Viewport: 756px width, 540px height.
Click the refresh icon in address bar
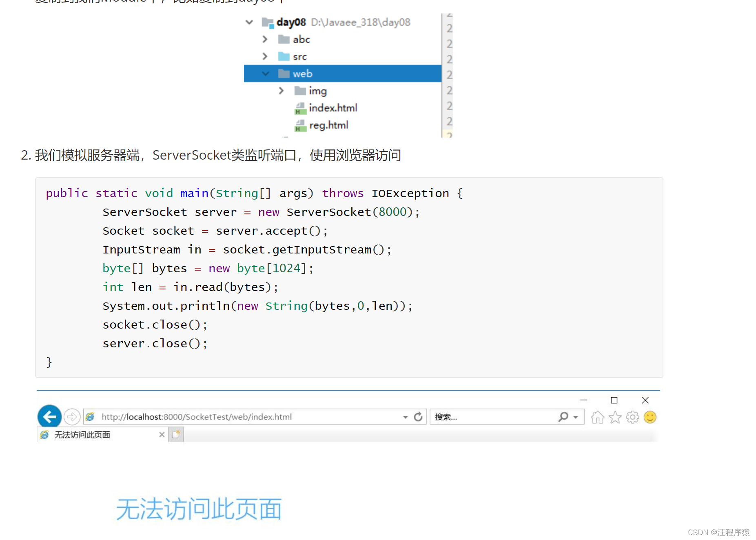(x=418, y=417)
